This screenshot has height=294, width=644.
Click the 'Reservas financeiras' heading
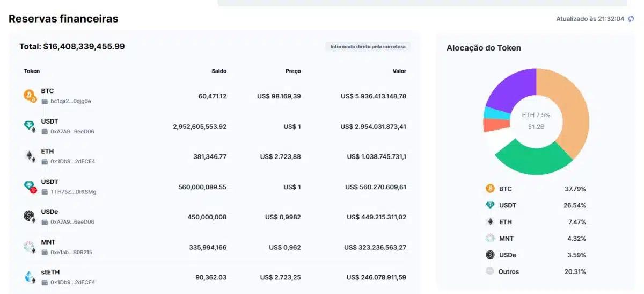(x=63, y=19)
